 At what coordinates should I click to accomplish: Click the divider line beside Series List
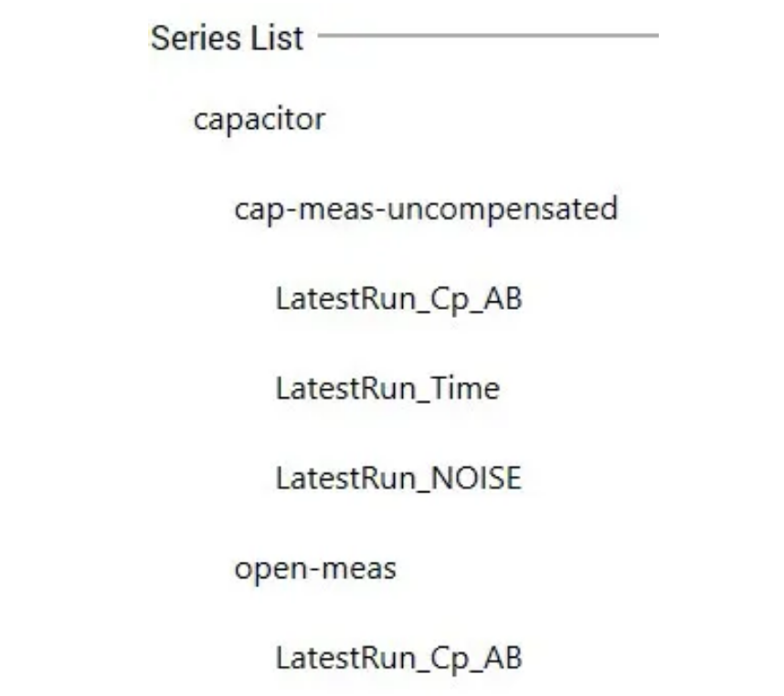click(x=488, y=36)
